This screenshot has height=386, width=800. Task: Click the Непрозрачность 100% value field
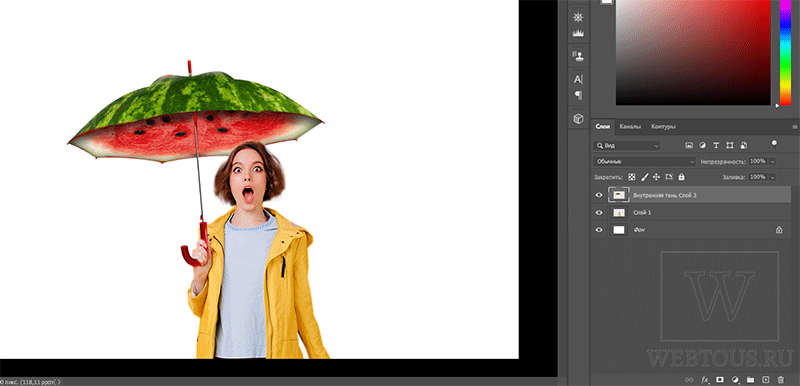coord(758,161)
